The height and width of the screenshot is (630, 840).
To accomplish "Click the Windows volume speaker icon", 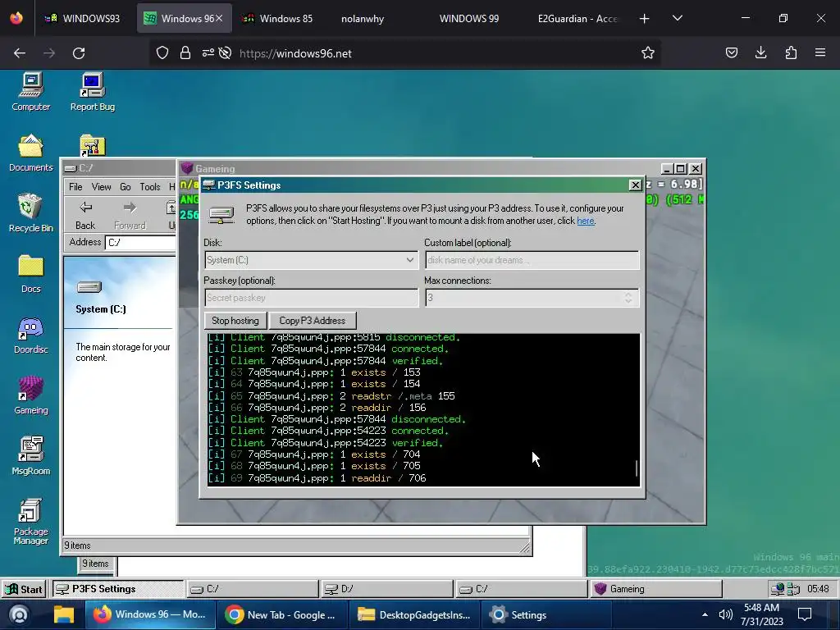I will pos(725,614).
